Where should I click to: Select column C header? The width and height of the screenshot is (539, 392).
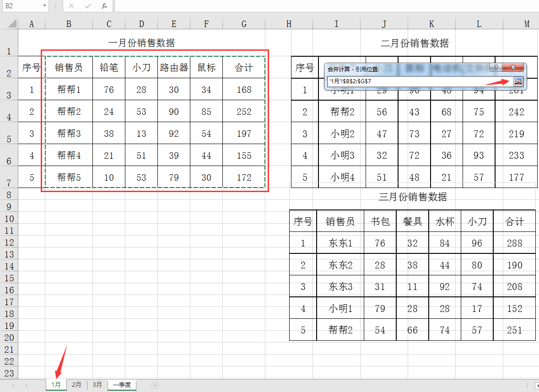(x=109, y=24)
